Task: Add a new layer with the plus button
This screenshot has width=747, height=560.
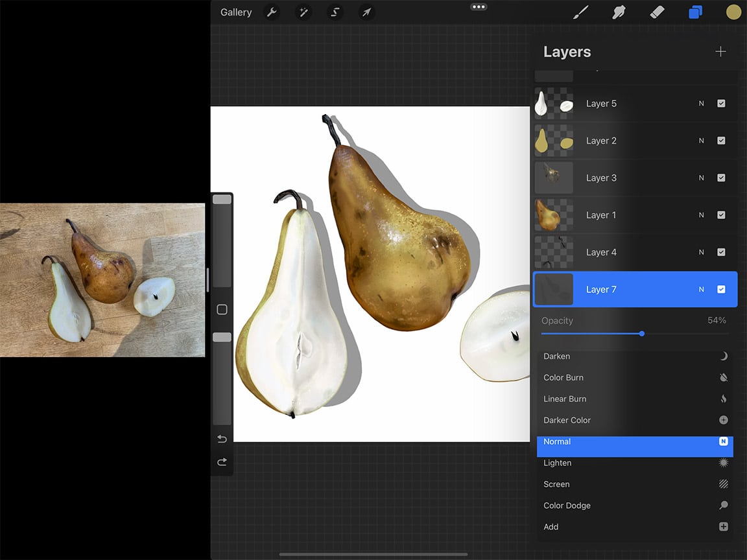Action: pyautogui.click(x=720, y=51)
